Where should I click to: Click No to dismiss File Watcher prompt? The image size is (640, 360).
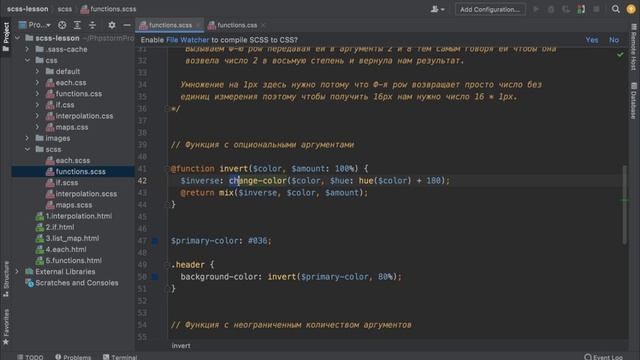point(614,40)
